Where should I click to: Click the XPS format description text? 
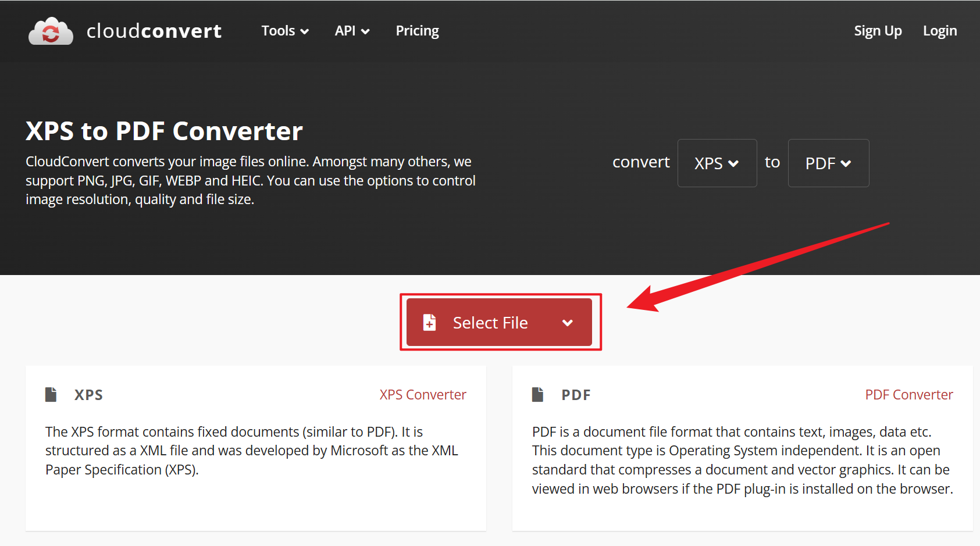point(252,451)
